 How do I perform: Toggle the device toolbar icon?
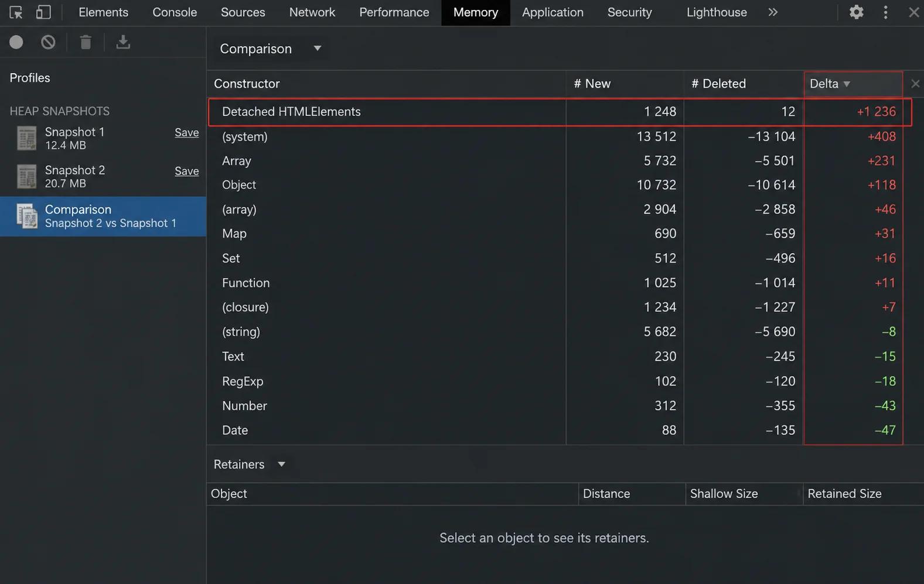click(x=43, y=12)
